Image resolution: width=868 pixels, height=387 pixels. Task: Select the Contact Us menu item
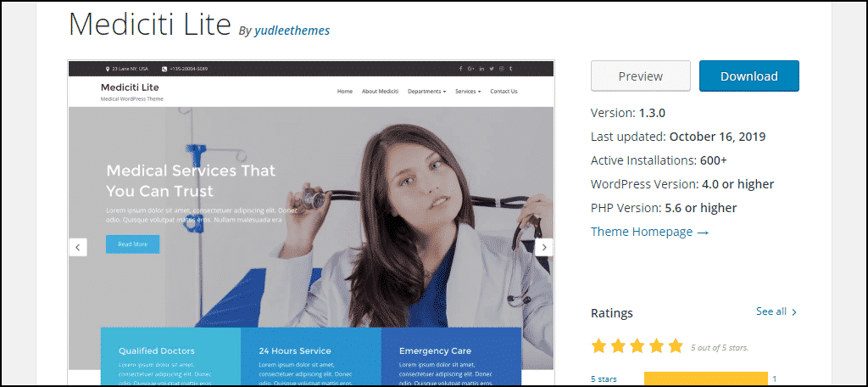coord(504,92)
